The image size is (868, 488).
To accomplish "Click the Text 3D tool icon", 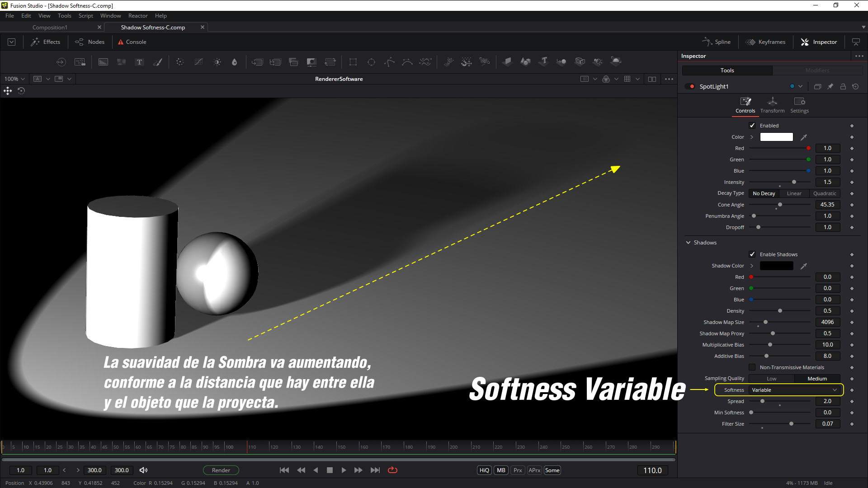I will pyautogui.click(x=544, y=61).
